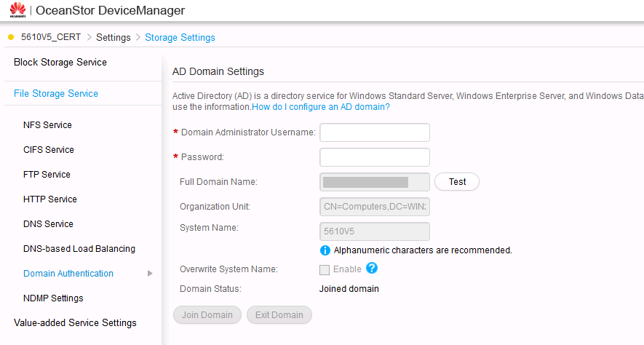Focus the Domain Administrator Username field
644x345 pixels.
(x=375, y=132)
